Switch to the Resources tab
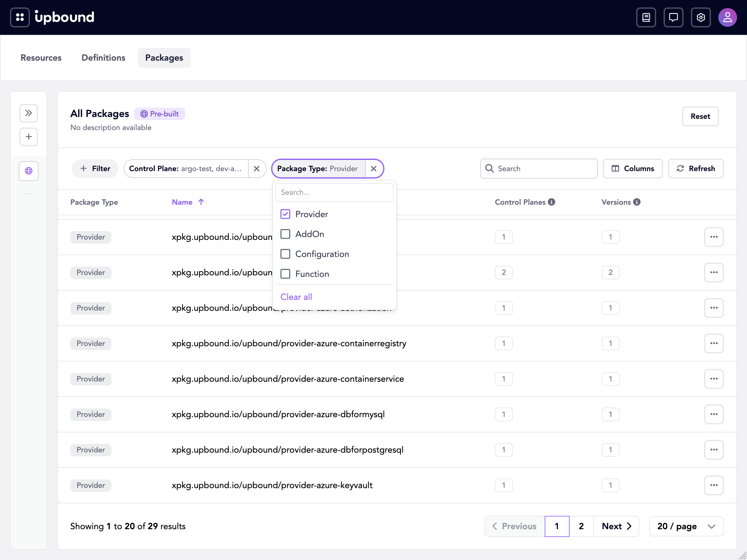 (41, 58)
